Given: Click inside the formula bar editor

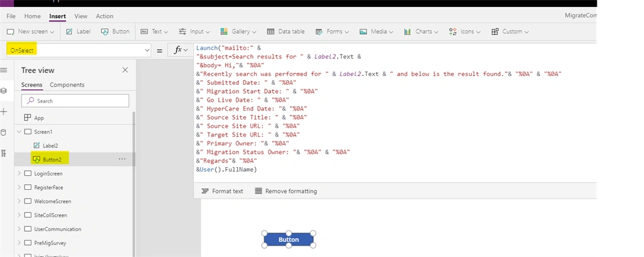Looking at the screenshot, I should tap(394, 112).
